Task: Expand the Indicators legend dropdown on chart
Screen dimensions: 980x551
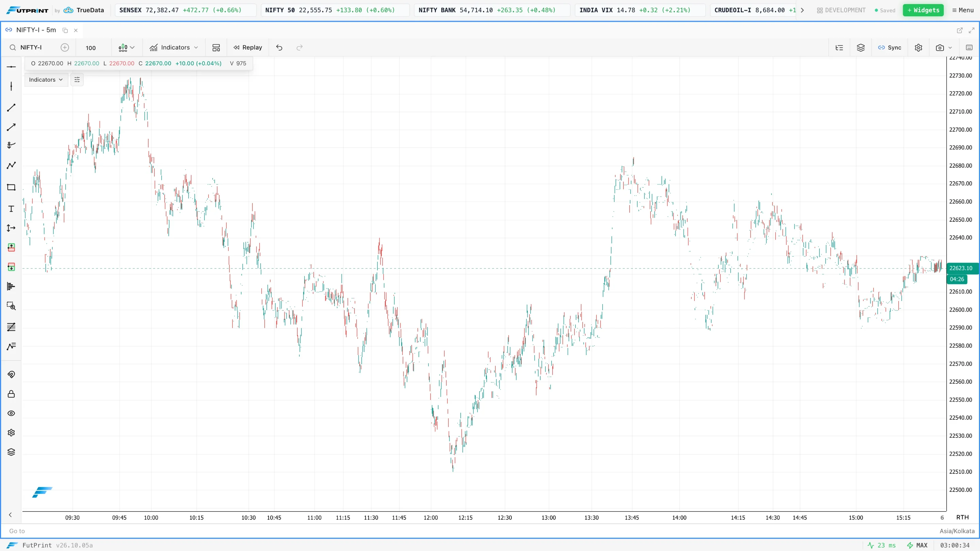Action: coord(46,80)
